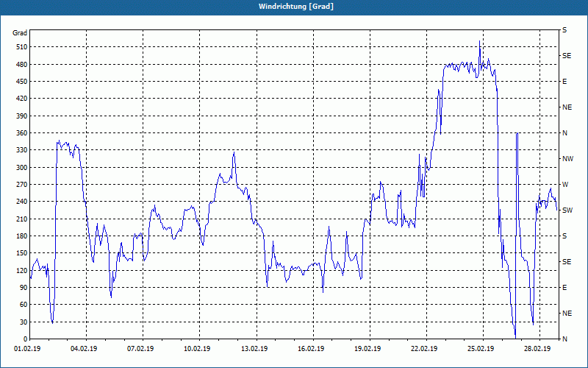588x368 pixels.
Task: Select the 180 value on left axis
Action: (22, 236)
